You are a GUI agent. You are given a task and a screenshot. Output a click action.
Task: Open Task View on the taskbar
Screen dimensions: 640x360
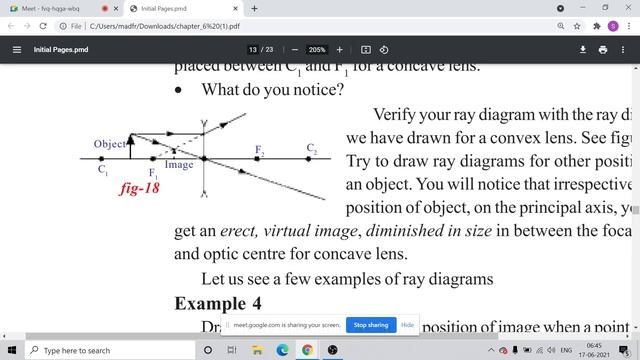pyautogui.click(x=232, y=350)
